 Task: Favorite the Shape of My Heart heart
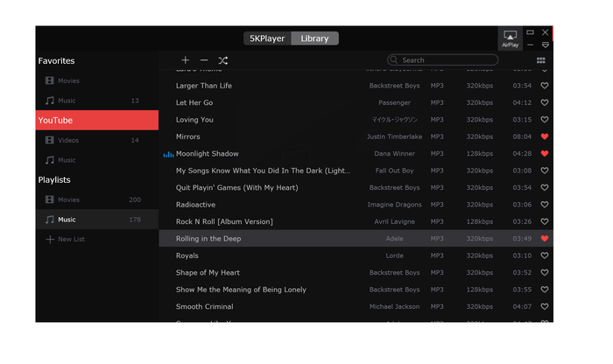[544, 273]
